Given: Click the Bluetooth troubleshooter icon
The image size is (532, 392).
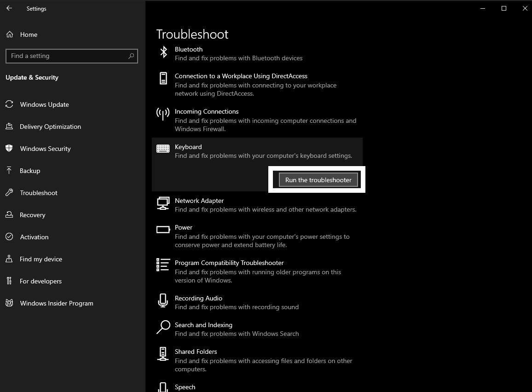Looking at the screenshot, I should [164, 53].
